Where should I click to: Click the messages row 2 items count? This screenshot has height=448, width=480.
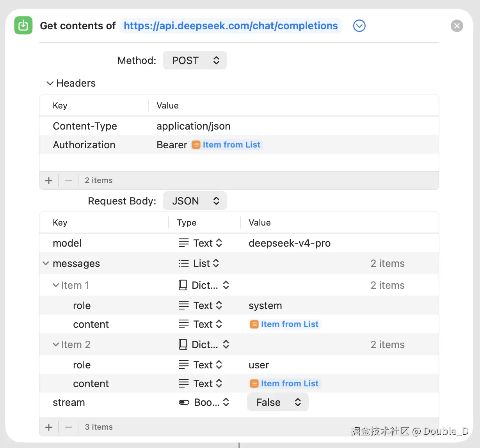point(388,263)
